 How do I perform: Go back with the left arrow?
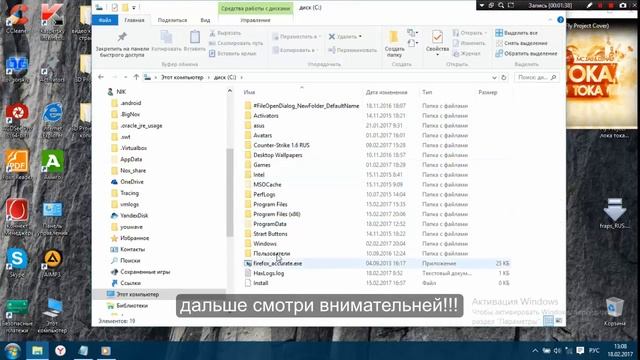[101, 77]
